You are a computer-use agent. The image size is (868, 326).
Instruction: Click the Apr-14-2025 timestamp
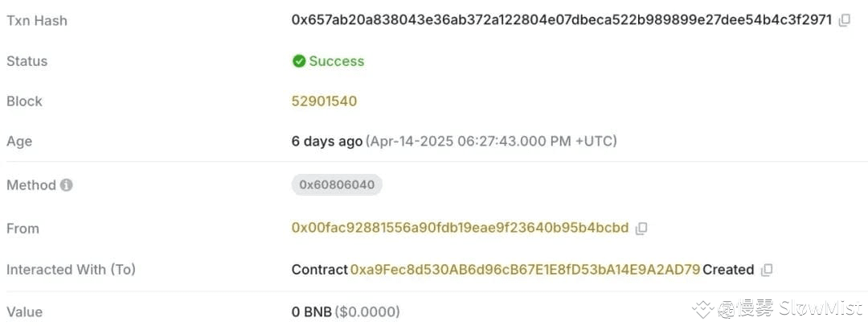click(x=491, y=142)
